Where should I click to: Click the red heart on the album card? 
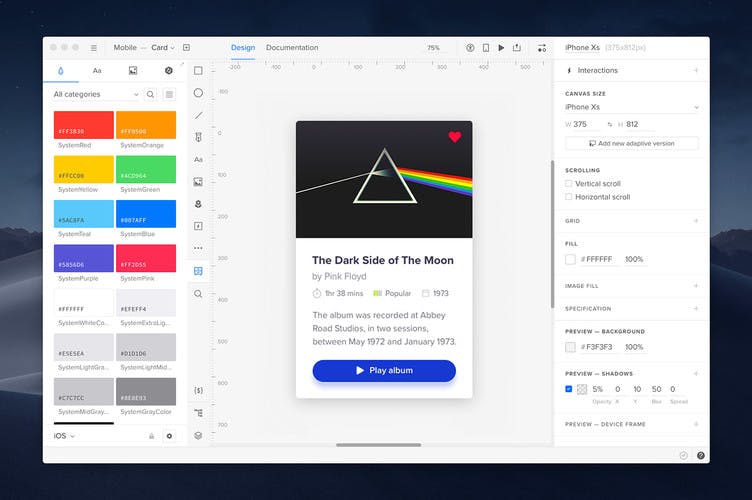(x=455, y=137)
